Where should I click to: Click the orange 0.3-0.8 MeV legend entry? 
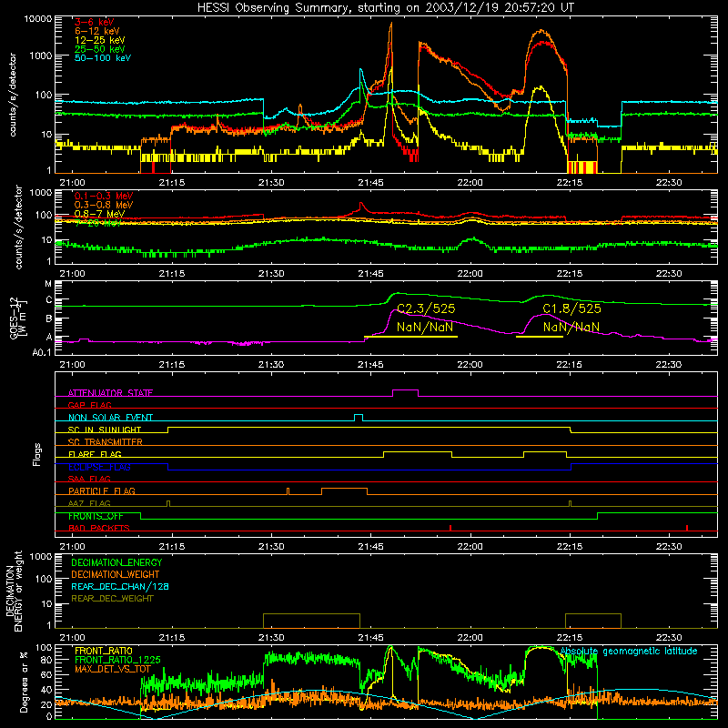point(103,205)
